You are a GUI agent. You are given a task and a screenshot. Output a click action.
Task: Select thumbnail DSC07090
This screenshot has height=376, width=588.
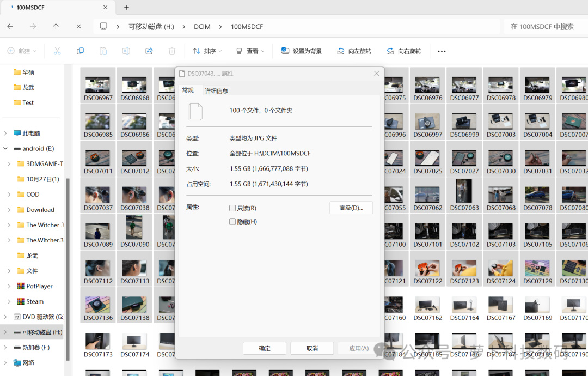[134, 232]
